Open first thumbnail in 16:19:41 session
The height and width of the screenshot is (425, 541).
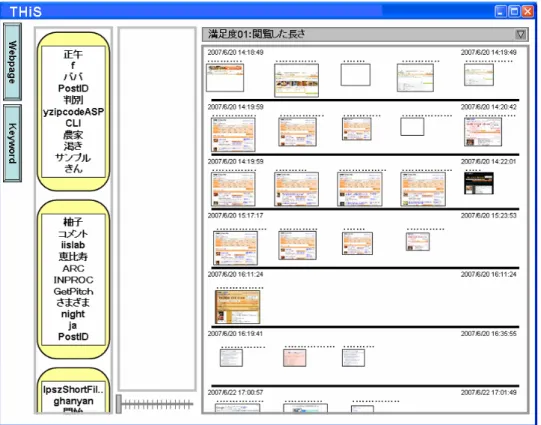(x=231, y=358)
